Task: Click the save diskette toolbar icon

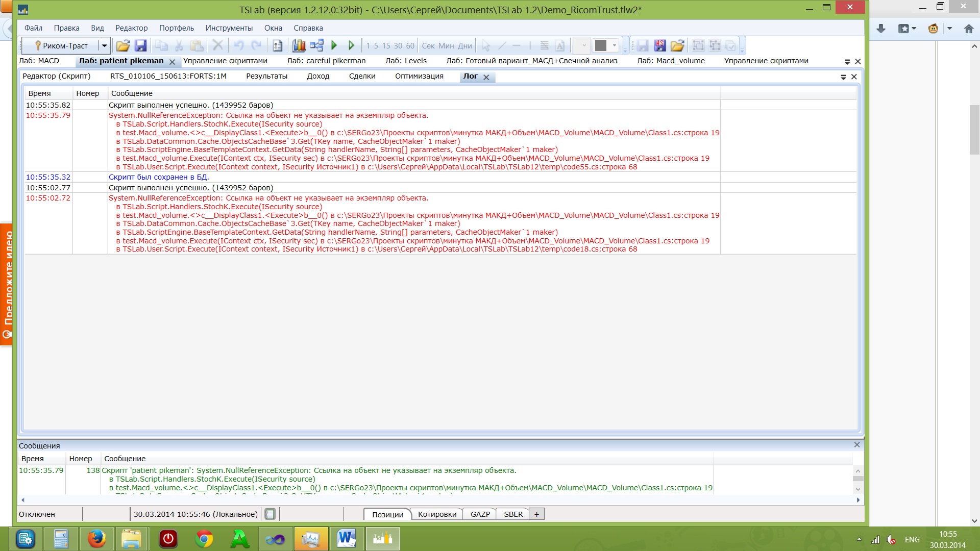Action: (x=140, y=46)
